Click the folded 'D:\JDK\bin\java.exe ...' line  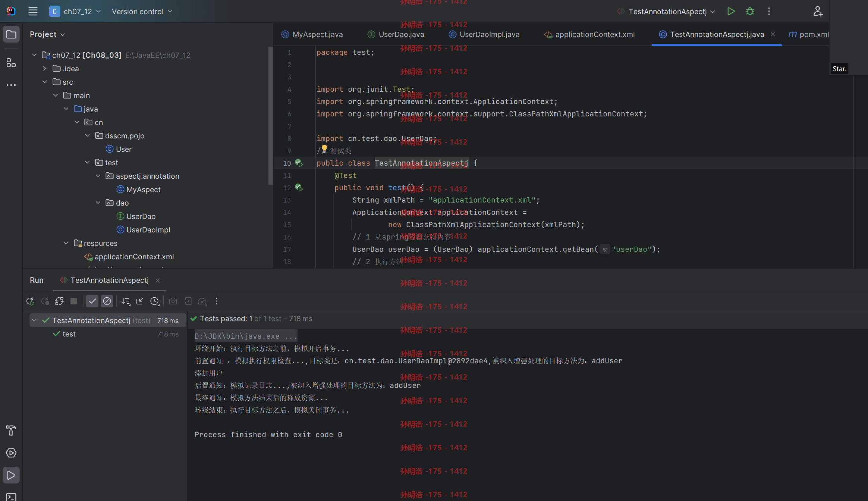click(x=246, y=336)
